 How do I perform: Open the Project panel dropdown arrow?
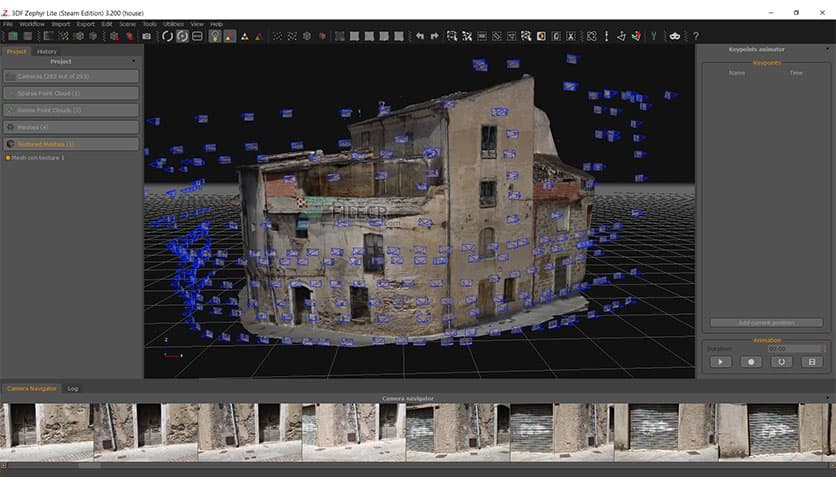pos(133,61)
